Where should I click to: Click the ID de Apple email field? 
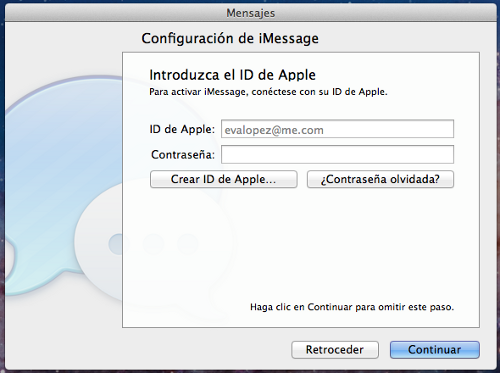pyautogui.click(x=337, y=129)
